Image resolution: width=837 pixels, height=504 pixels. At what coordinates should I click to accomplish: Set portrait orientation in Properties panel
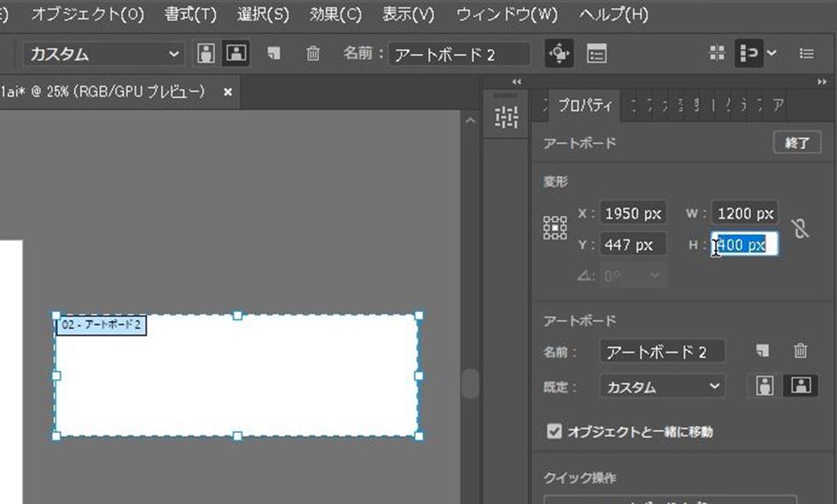click(x=764, y=386)
